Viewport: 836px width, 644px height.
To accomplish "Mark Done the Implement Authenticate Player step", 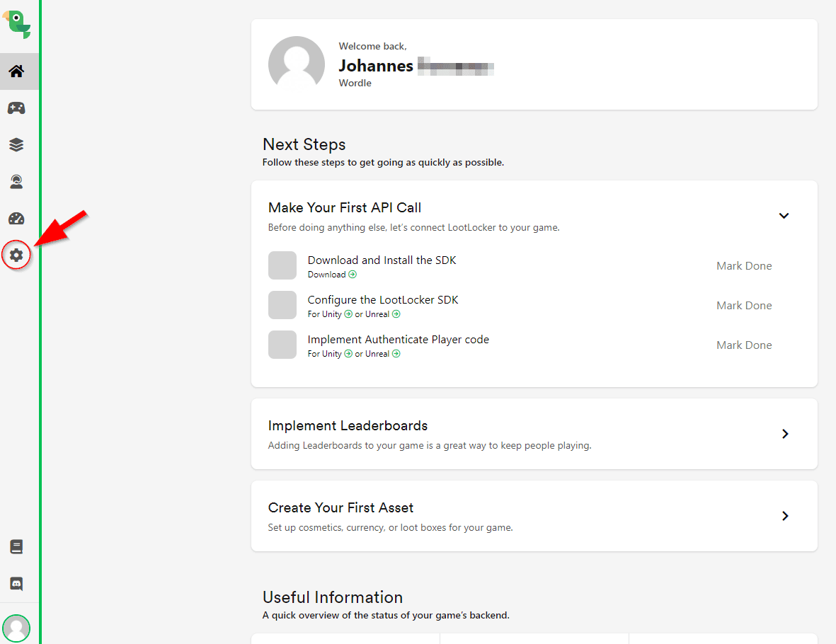I will click(x=744, y=345).
